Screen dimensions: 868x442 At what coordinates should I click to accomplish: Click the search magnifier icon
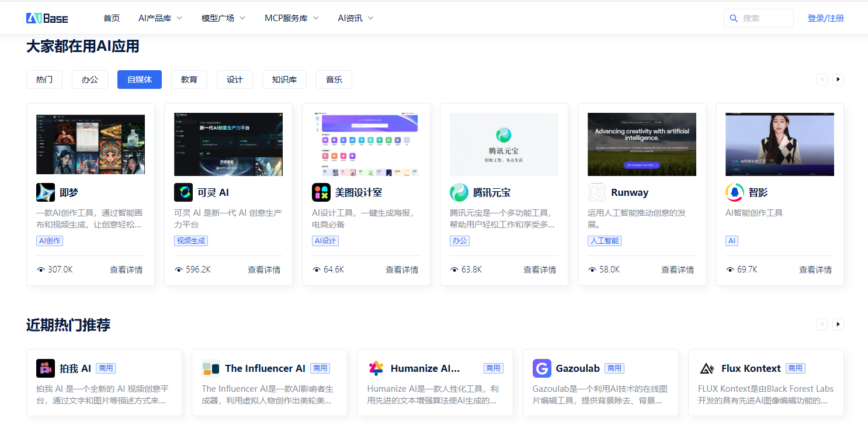click(x=734, y=18)
